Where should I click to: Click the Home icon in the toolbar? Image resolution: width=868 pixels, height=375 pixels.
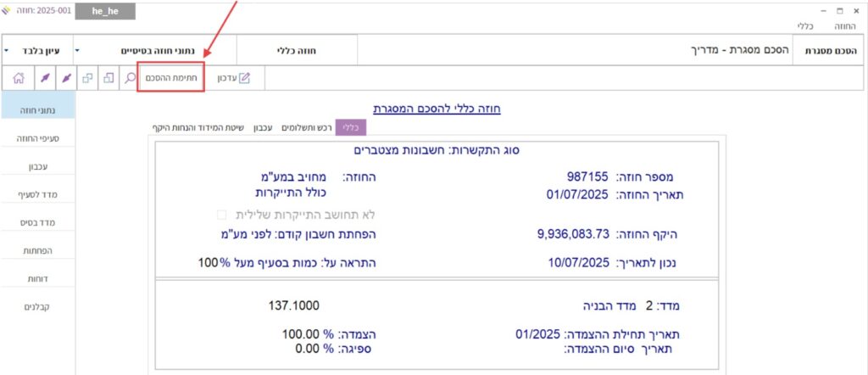coord(17,78)
